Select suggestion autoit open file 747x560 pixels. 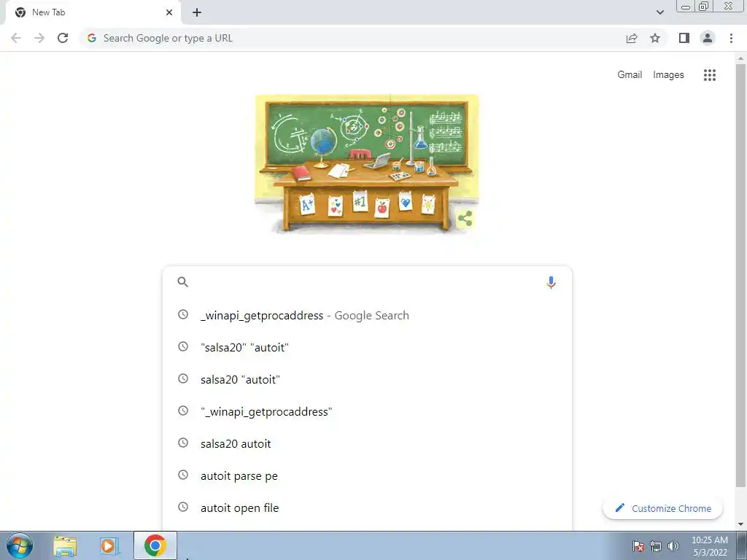pos(367,507)
